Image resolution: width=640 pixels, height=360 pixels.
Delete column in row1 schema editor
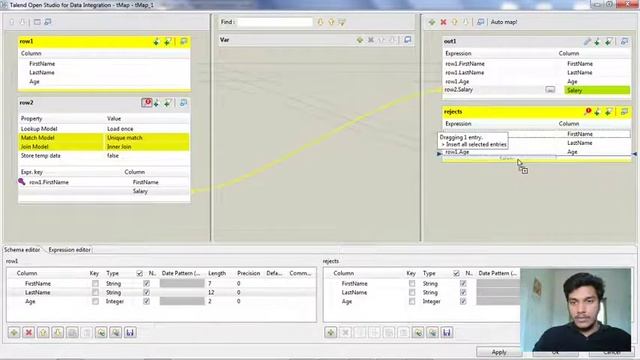pos(29,333)
